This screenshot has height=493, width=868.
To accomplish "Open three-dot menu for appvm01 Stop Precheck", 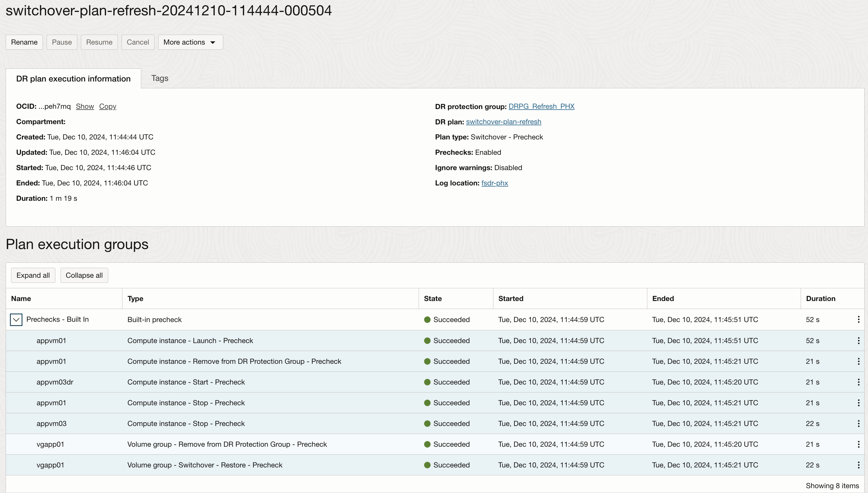I will point(858,403).
